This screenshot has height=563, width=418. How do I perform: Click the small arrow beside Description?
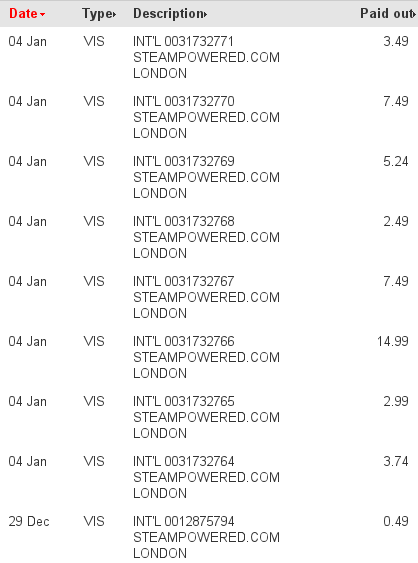pos(205,14)
